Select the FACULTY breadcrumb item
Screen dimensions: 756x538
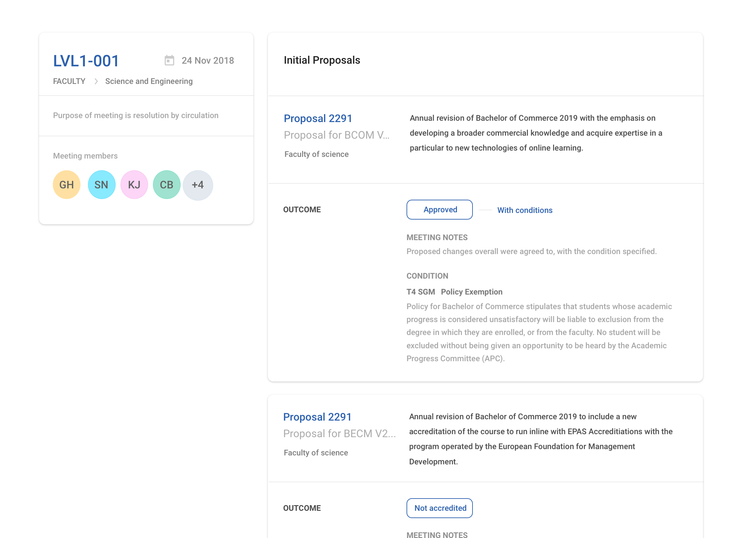click(x=69, y=81)
